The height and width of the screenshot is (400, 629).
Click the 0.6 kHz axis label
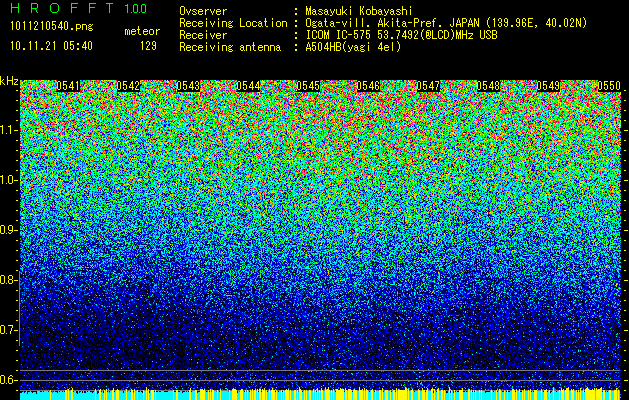pos(8,380)
